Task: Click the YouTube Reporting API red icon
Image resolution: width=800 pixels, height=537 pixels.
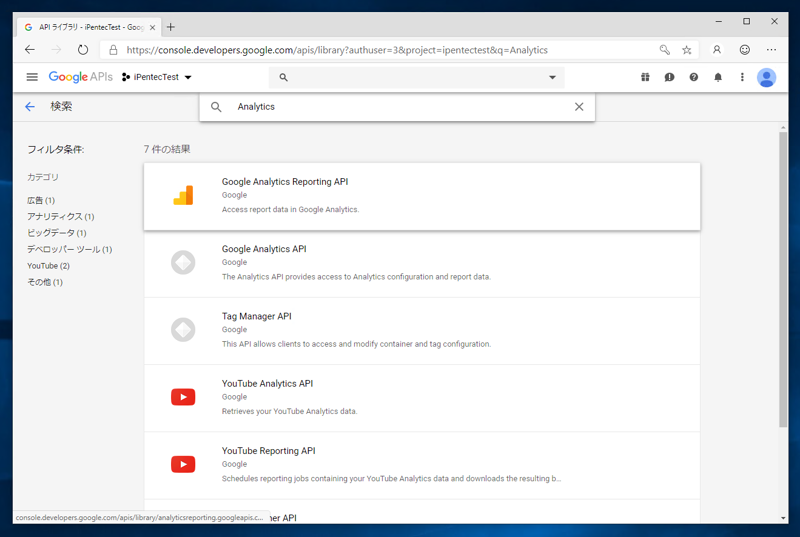Action: (x=183, y=465)
